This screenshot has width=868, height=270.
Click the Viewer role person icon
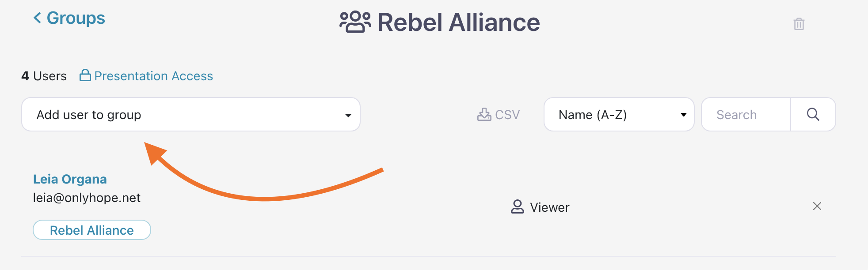click(x=517, y=207)
